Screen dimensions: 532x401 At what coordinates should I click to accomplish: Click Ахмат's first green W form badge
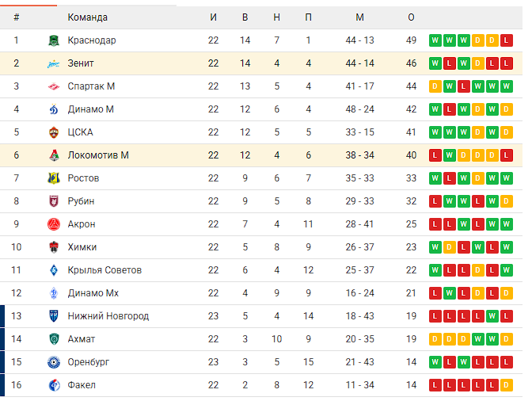pyautogui.click(x=477, y=339)
